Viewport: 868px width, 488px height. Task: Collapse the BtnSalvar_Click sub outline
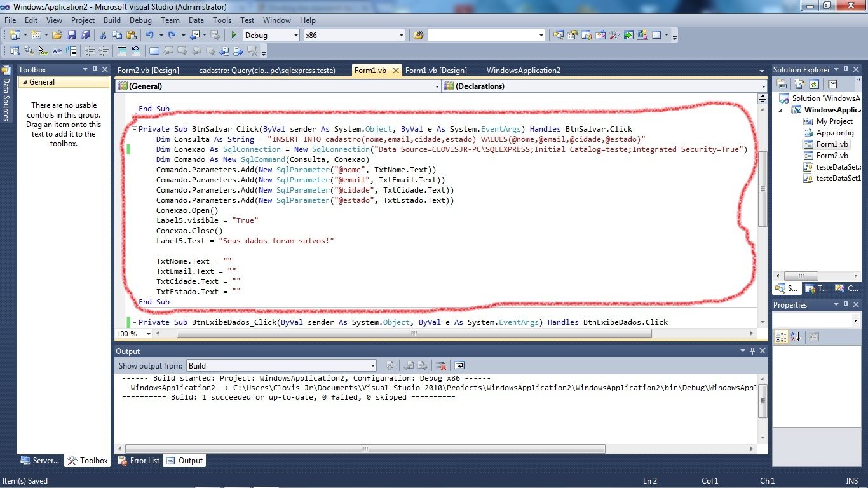(133, 129)
